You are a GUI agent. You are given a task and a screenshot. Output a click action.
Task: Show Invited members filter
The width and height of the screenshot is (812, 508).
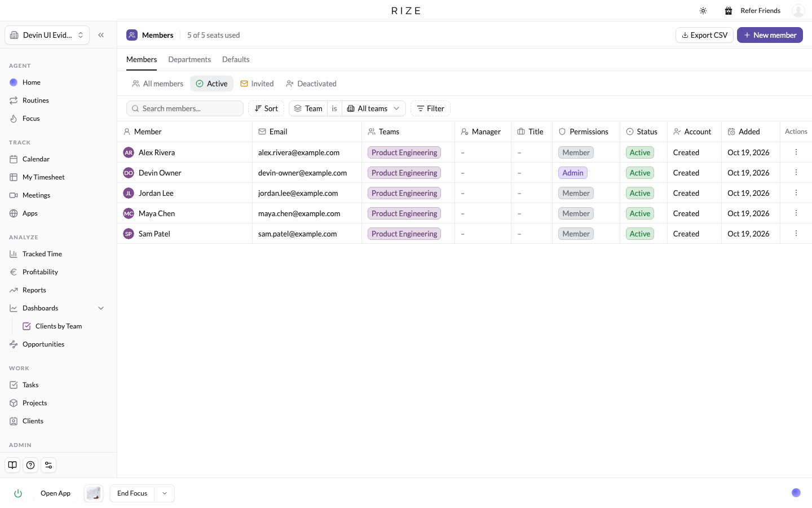257,84
